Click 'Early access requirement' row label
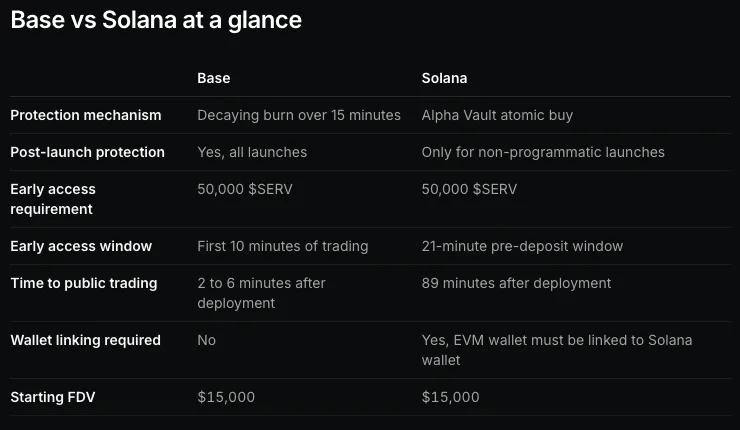This screenshot has width=740, height=430. [x=53, y=199]
